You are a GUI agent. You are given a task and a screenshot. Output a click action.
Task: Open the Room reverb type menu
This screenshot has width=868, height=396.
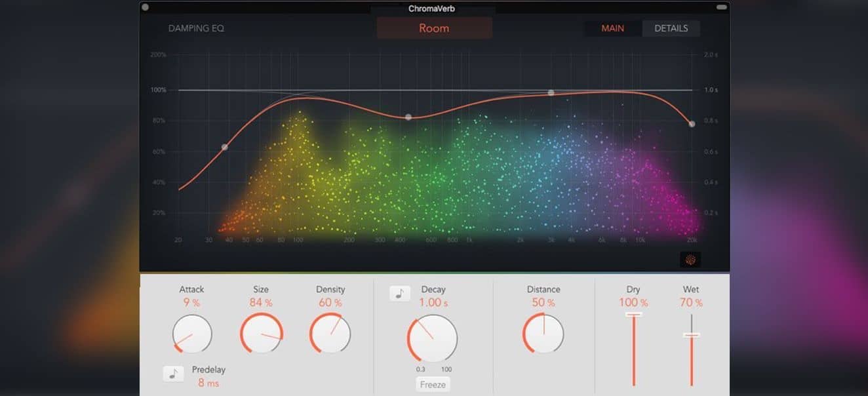[x=434, y=28]
